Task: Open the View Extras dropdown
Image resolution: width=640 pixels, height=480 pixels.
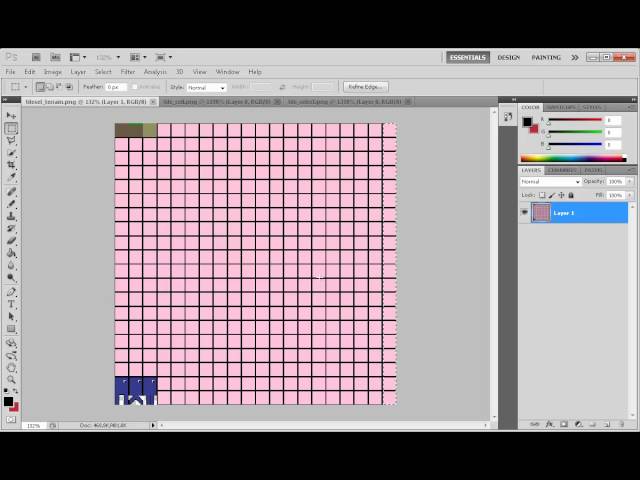Action: pos(78,58)
